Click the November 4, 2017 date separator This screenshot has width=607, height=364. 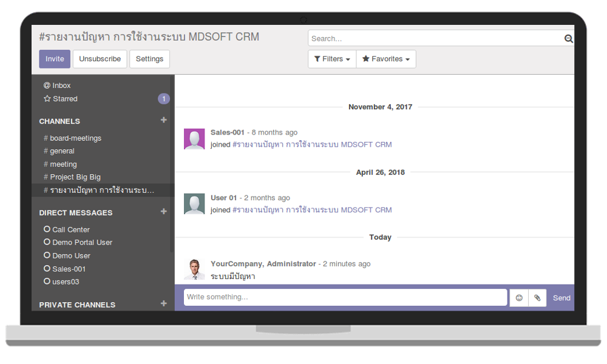pyautogui.click(x=380, y=107)
